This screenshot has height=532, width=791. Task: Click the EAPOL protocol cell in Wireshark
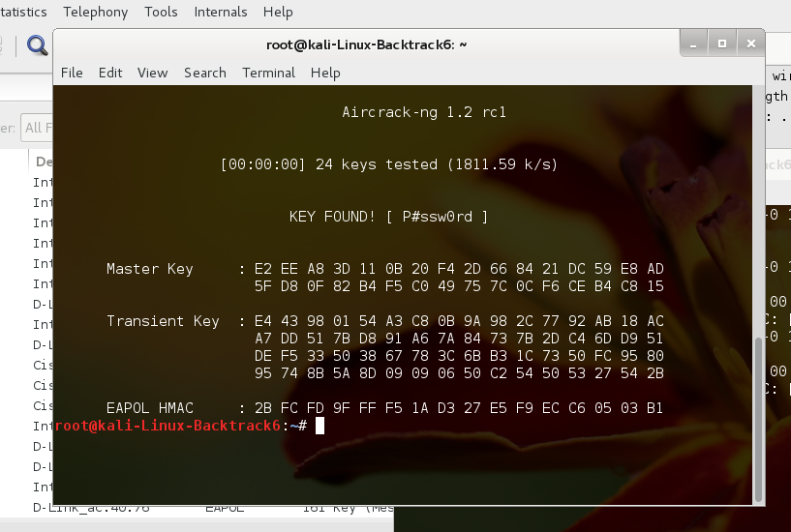(225, 509)
